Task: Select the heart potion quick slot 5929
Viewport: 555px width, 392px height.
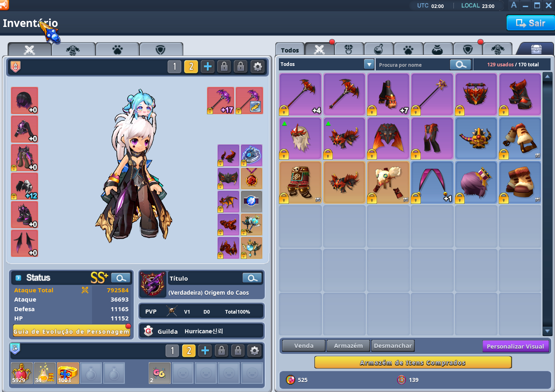Action: 22,373
